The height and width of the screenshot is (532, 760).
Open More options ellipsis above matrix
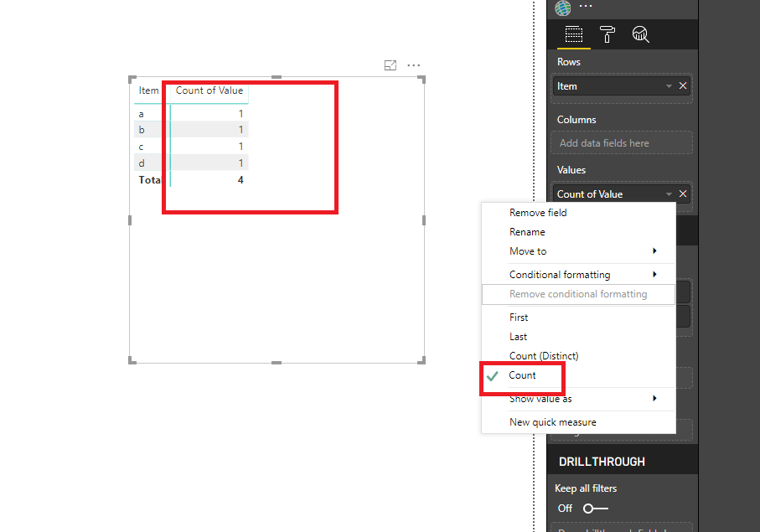pyautogui.click(x=413, y=65)
